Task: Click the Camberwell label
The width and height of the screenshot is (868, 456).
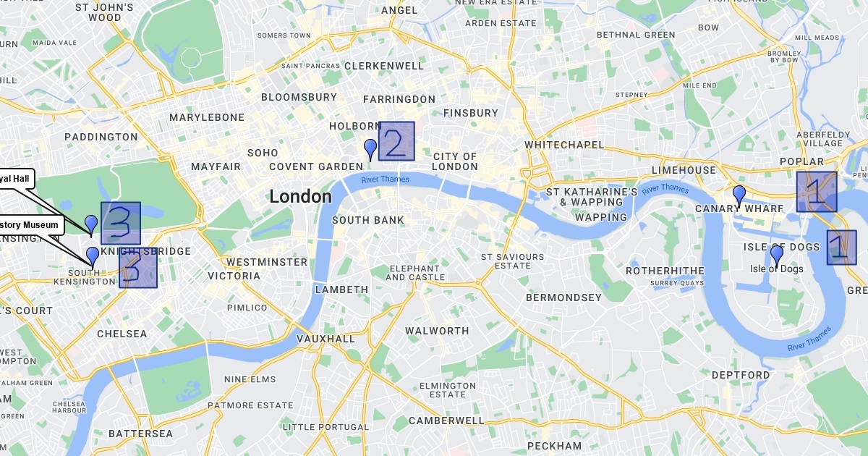Action: coord(446,421)
